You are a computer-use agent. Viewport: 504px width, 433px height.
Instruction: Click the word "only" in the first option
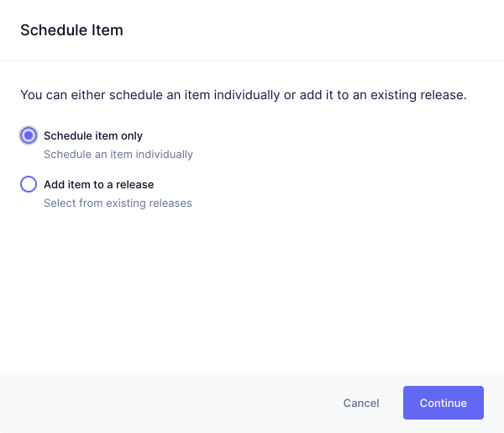(132, 136)
